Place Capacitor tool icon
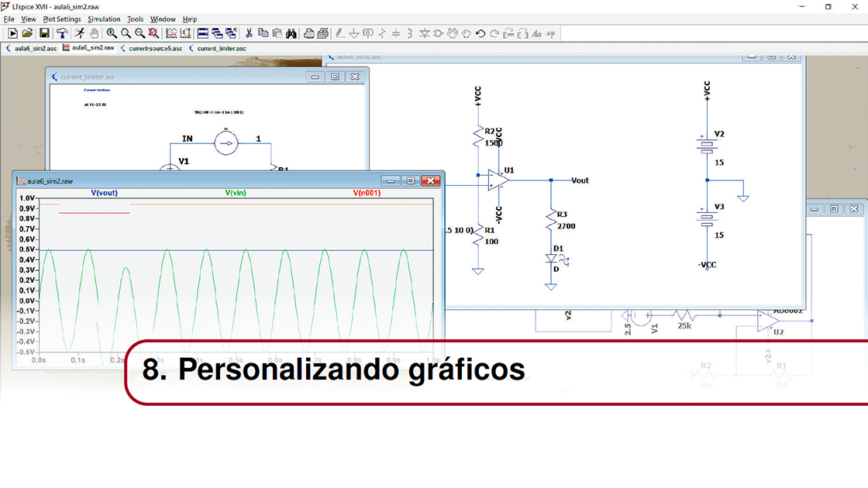The width and height of the screenshot is (868, 488). [x=396, y=34]
